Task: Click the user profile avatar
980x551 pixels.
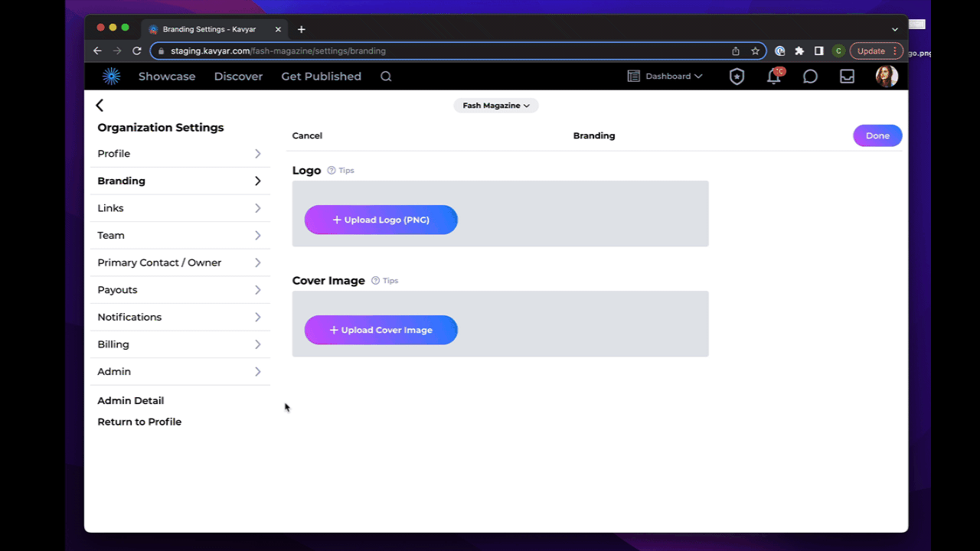Action: (887, 77)
